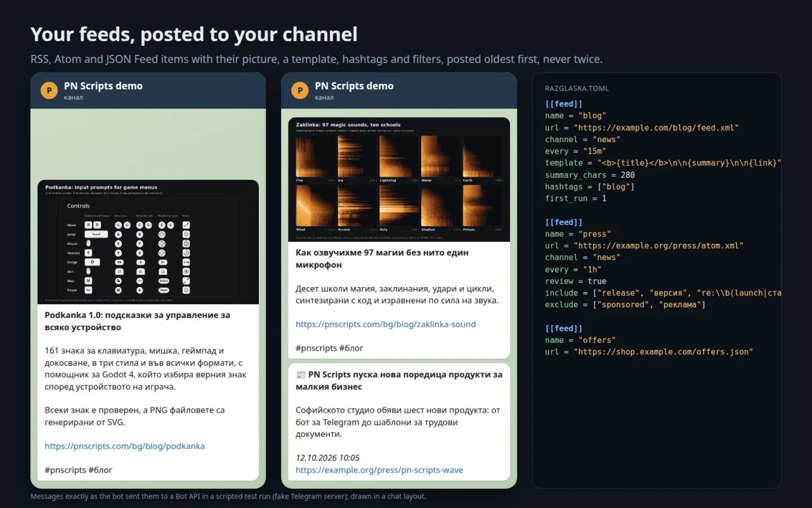This screenshot has width=812, height=508.
Task: Click the '#pnscripts #блог' hashtags under Podkanka post
Action: (x=79, y=471)
